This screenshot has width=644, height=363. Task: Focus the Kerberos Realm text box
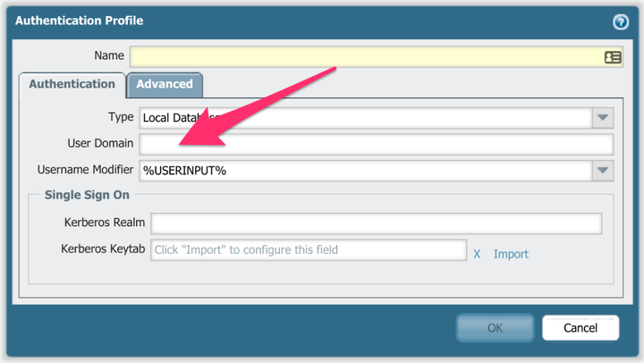(x=376, y=223)
